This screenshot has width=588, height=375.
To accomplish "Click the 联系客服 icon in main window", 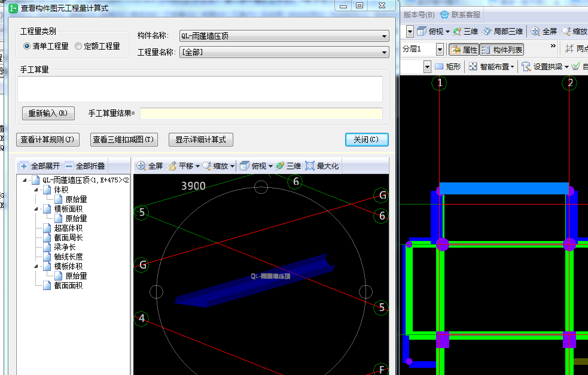I will pos(444,15).
